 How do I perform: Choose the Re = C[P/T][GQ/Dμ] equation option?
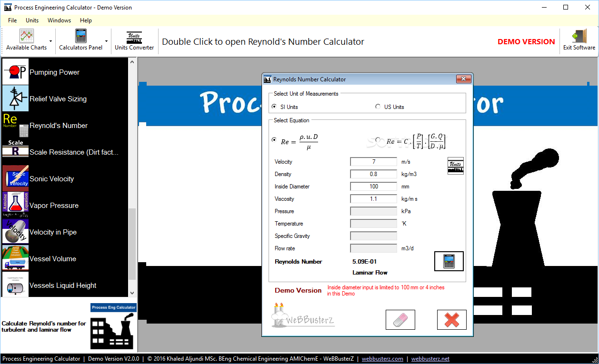[x=378, y=139]
